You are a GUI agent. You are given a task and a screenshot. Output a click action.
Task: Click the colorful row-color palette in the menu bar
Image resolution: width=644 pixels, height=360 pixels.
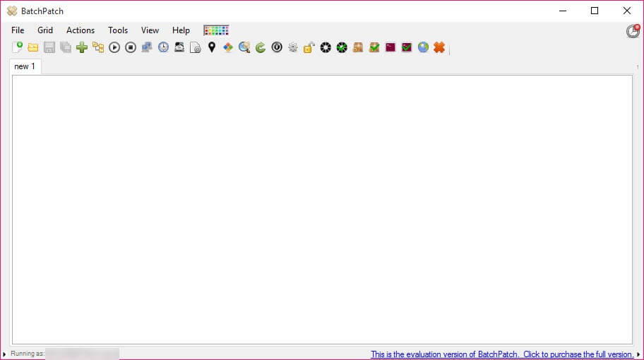(x=216, y=30)
